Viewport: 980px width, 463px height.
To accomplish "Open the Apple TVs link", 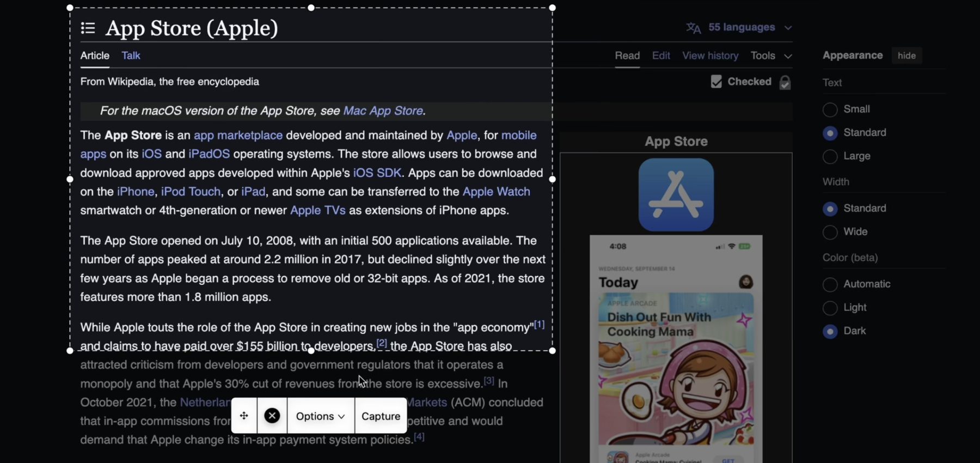I will tap(317, 210).
